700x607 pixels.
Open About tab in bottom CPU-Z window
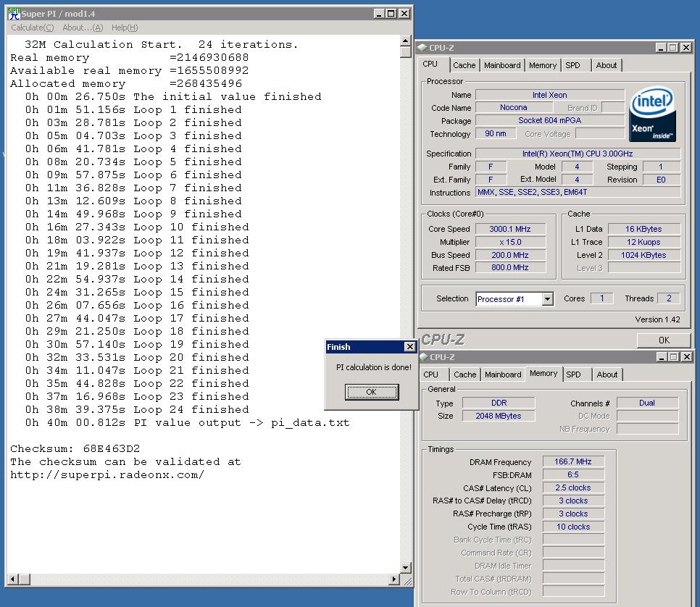(x=607, y=374)
